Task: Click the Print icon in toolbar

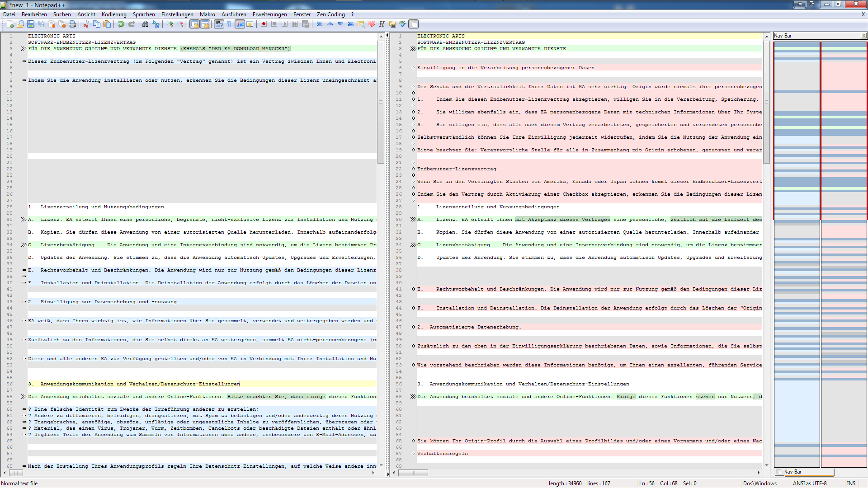Action: click(72, 24)
